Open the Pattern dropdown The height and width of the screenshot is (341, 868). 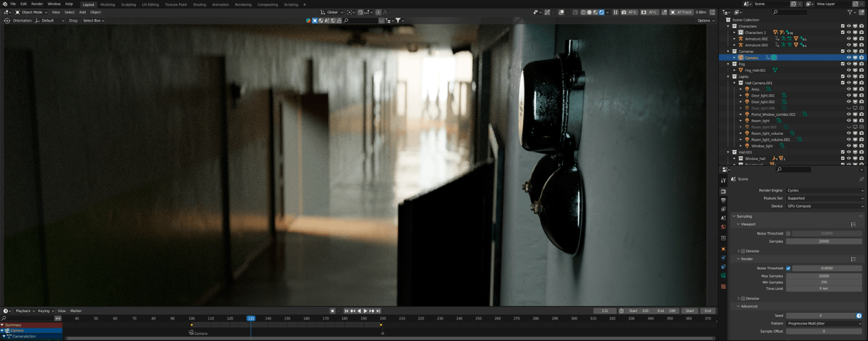coord(825,324)
